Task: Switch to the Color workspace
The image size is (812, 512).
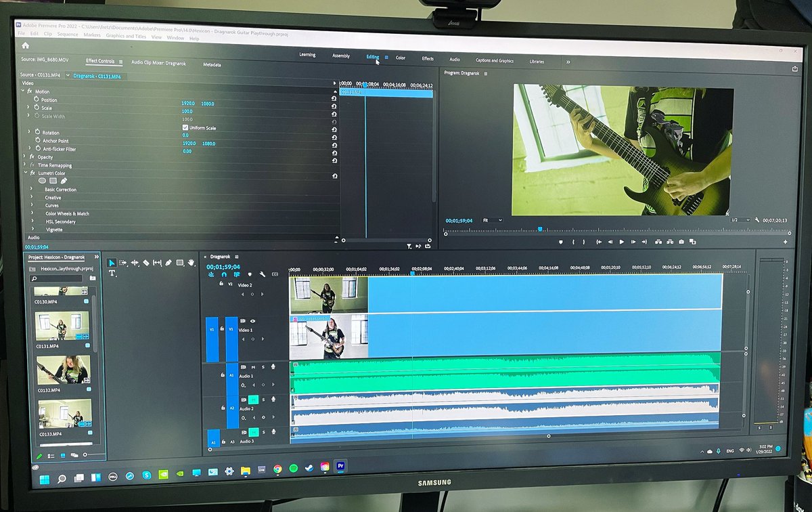Action: (401, 58)
